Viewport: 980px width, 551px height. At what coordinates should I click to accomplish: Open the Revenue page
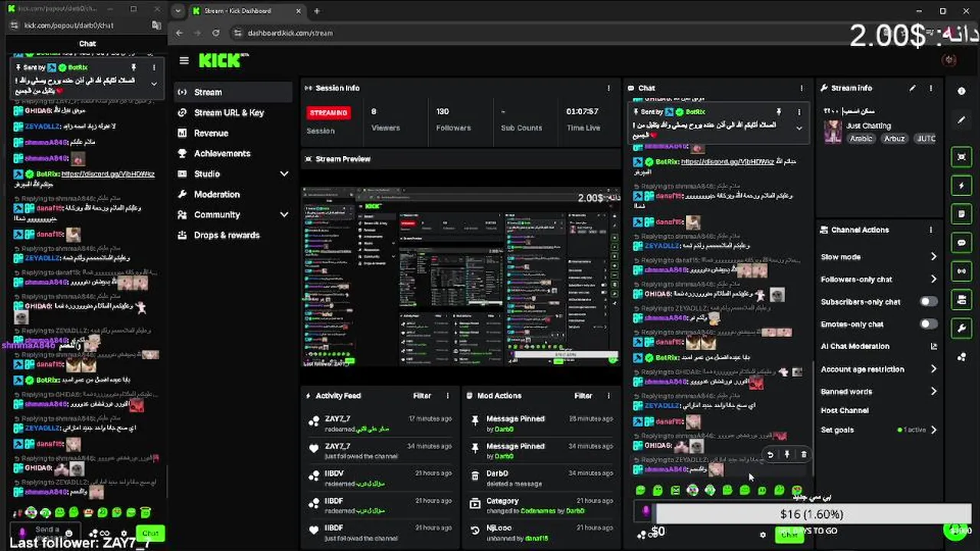234,133
